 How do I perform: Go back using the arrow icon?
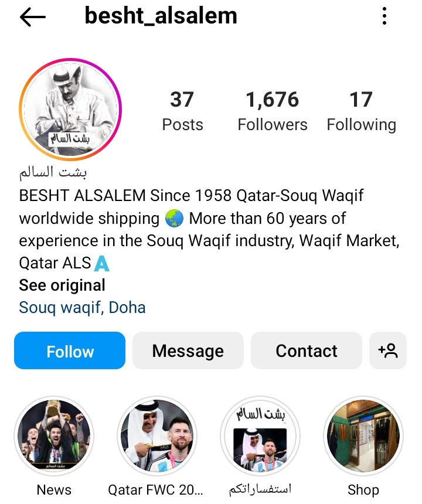pyautogui.click(x=32, y=17)
